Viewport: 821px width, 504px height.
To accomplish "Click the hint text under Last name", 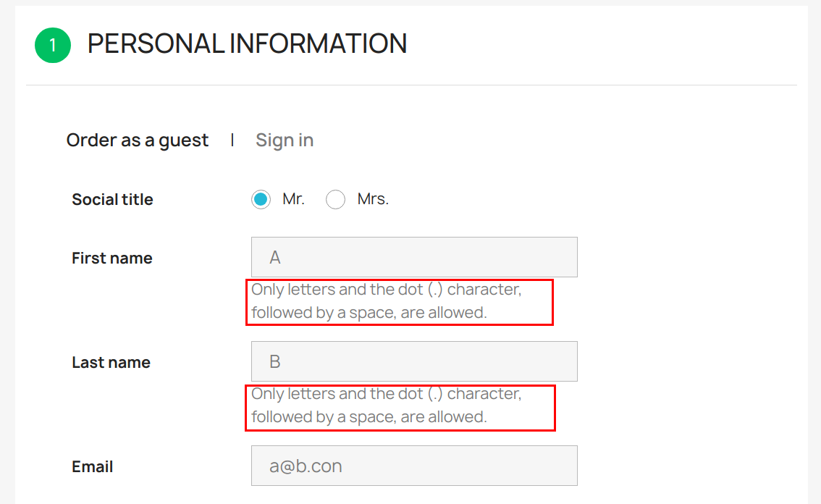I will click(386, 406).
